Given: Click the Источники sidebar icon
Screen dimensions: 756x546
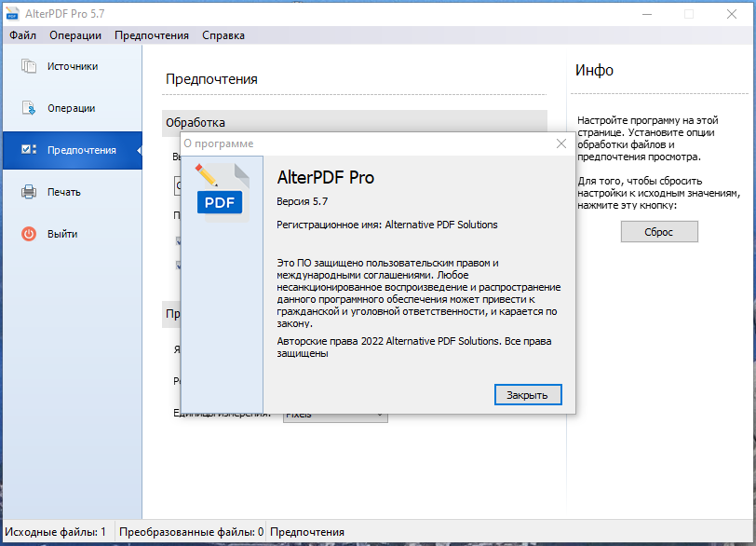Looking at the screenshot, I should click(x=29, y=66).
